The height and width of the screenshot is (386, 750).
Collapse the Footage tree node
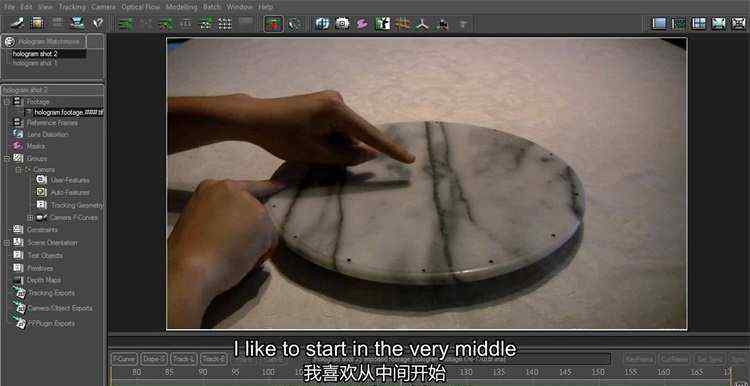point(7,101)
